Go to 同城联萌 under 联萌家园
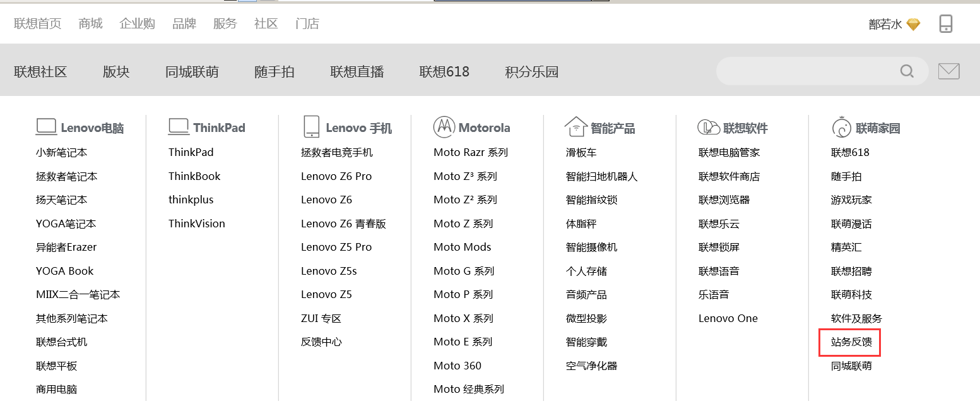The image size is (980, 418). click(851, 366)
